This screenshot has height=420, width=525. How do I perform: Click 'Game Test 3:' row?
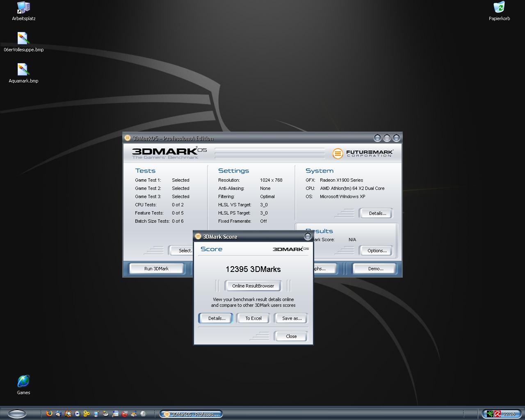click(x=162, y=196)
